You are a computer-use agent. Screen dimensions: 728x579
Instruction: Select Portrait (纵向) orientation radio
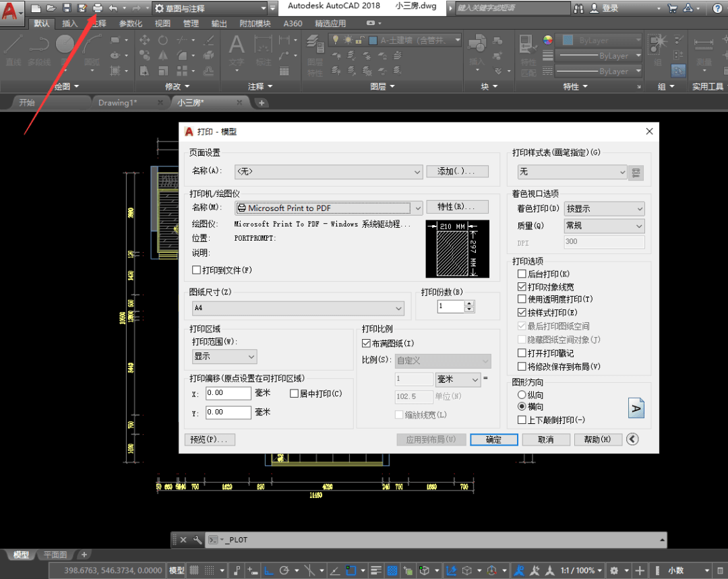point(522,395)
